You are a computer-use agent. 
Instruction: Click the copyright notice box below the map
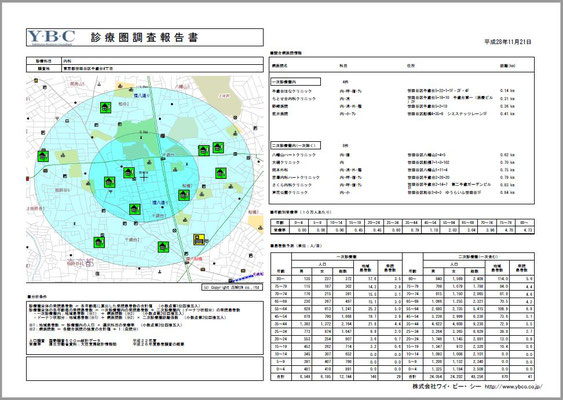(x=232, y=287)
